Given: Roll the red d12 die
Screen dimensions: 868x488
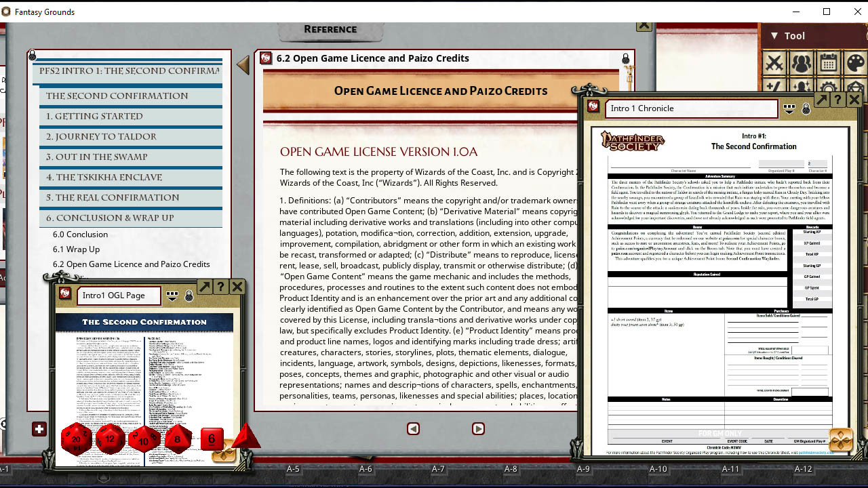Looking at the screenshot, I should point(110,439).
